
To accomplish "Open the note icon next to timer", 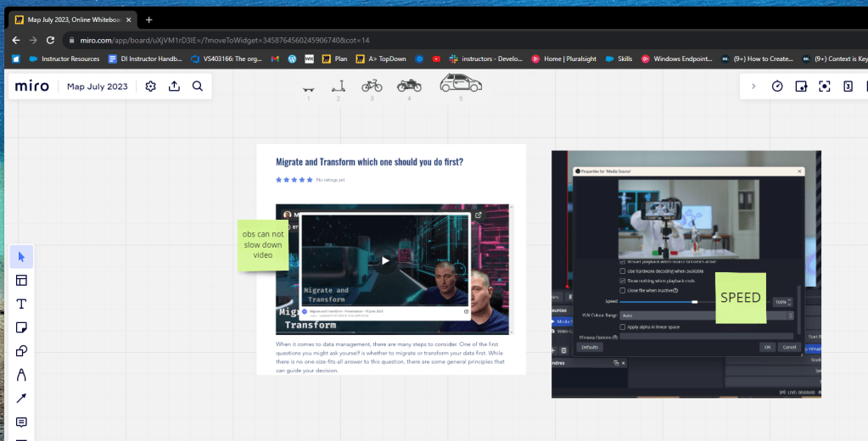I will [x=801, y=87].
